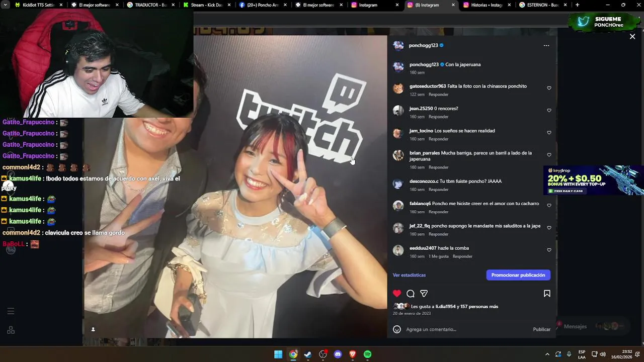Close the active (8) Instagram tab
Screen dimensions: 644x362
pos(453,5)
